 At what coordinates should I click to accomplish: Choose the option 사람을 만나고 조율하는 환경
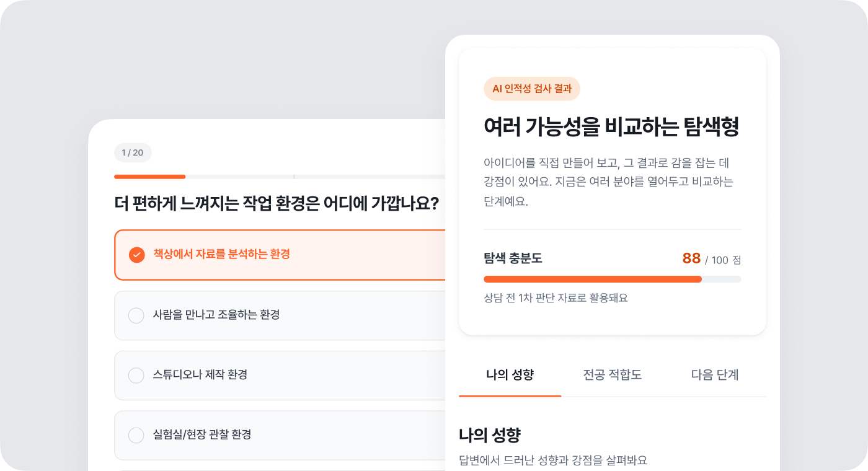tap(280, 315)
